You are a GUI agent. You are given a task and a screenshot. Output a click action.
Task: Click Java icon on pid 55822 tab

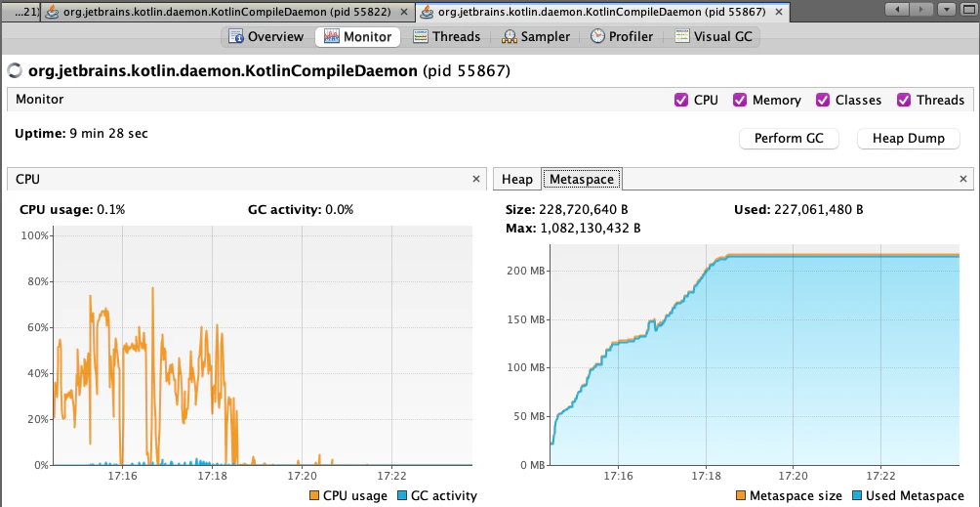pyautogui.click(x=54, y=12)
